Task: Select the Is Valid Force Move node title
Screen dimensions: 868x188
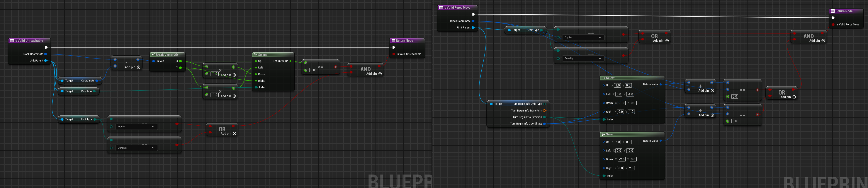Action: tap(457, 7)
